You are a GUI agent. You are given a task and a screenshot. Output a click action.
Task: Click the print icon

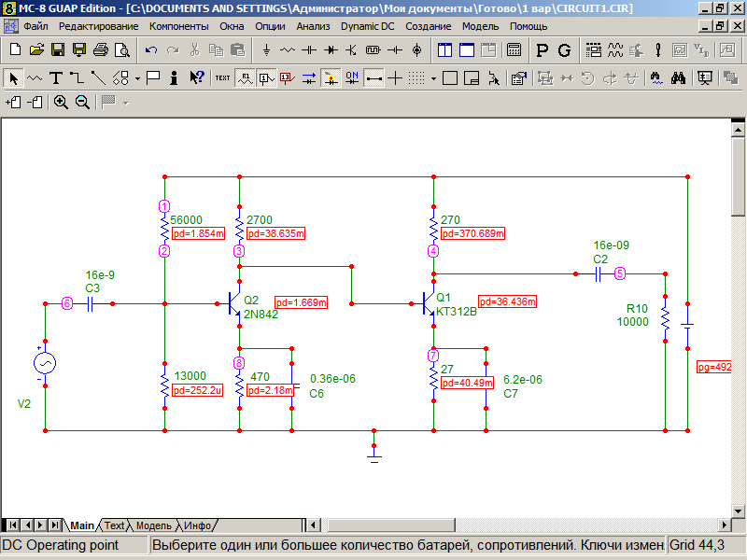point(100,49)
